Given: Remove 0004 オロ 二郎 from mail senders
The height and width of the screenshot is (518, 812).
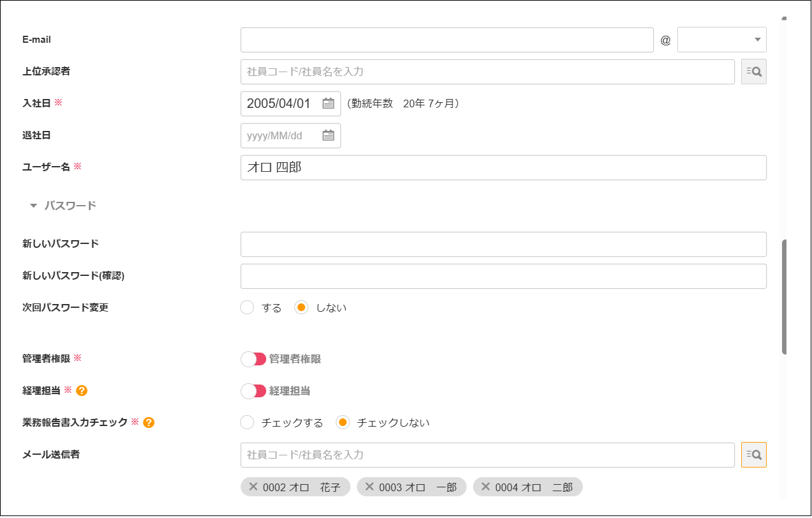Looking at the screenshot, I should tap(485, 487).
